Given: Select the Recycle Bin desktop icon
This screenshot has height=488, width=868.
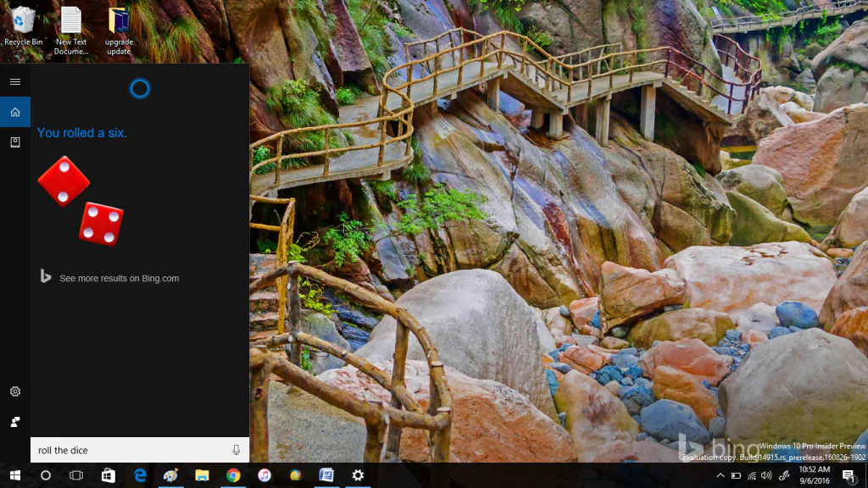Looking at the screenshot, I should [23, 26].
